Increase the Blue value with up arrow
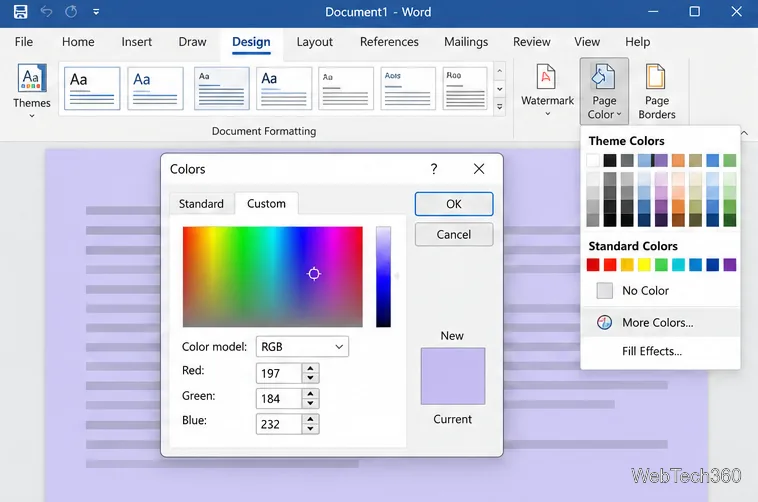 click(310, 419)
